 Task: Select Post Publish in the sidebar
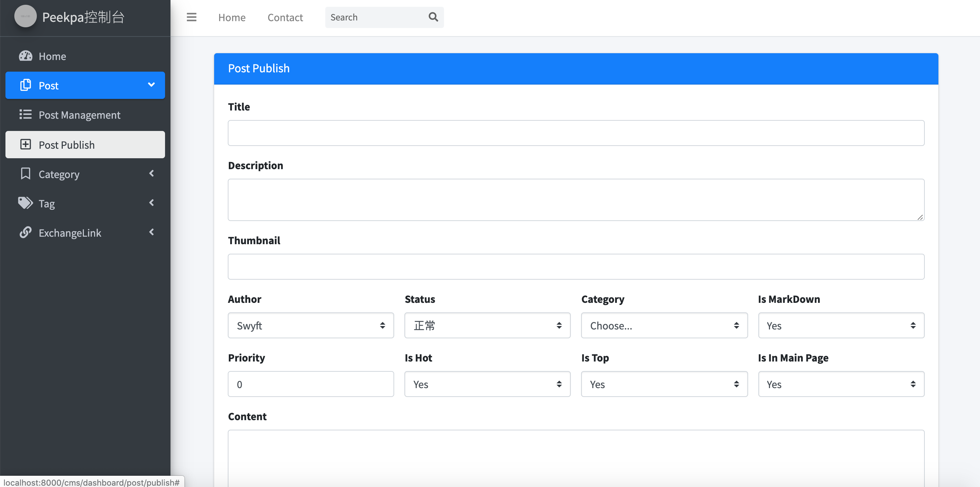(x=85, y=145)
